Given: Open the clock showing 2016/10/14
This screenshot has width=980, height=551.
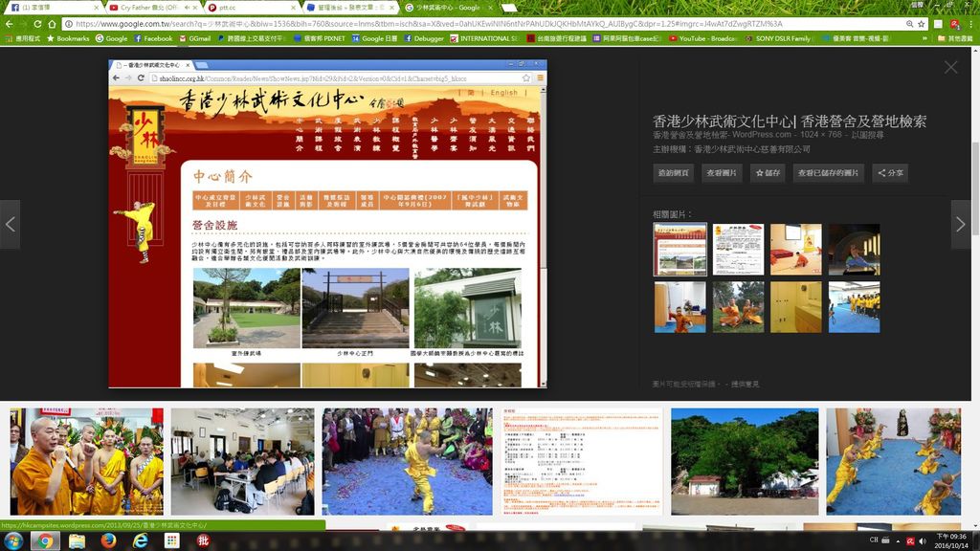Looking at the screenshot, I should [952, 541].
